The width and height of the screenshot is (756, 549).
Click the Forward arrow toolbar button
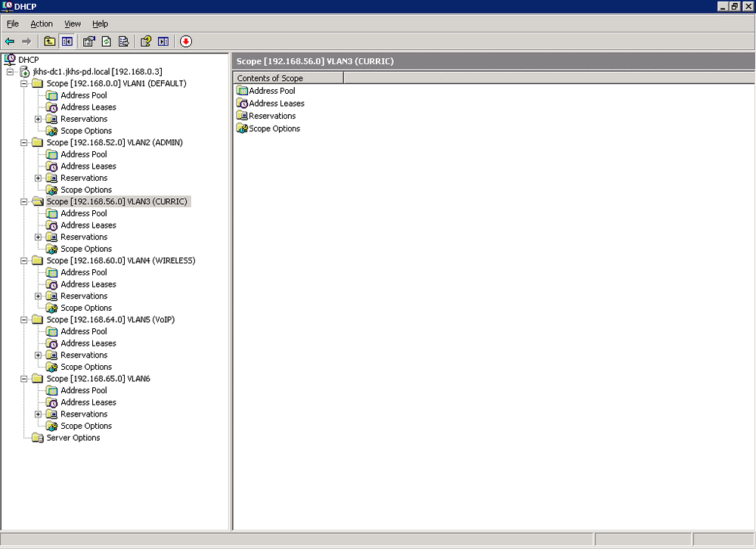click(26, 42)
